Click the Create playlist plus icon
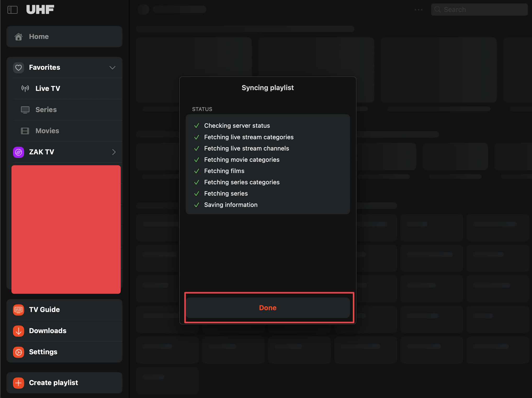The image size is (532, 398). pos(19,383)
